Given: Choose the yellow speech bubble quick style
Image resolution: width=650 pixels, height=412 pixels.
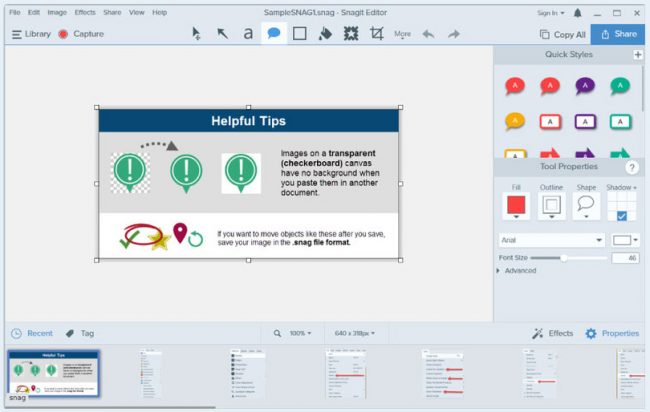Looking at the screenshot, I should [515, 121].
